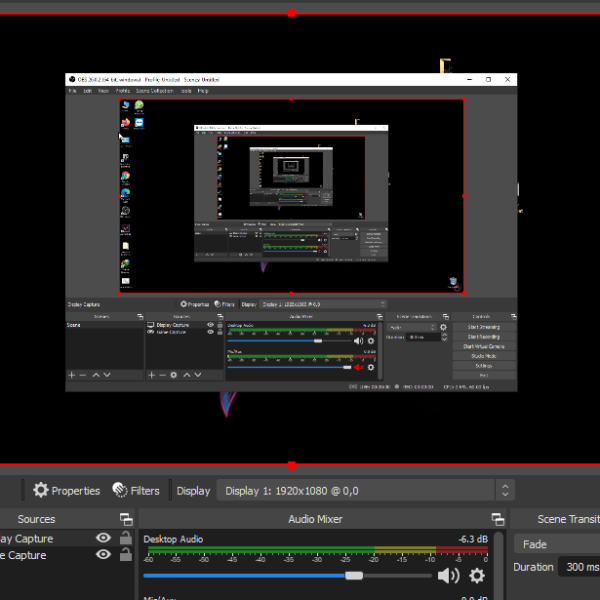Click the 300 ms Duration field
600x600 pixels.
[579, 567]
